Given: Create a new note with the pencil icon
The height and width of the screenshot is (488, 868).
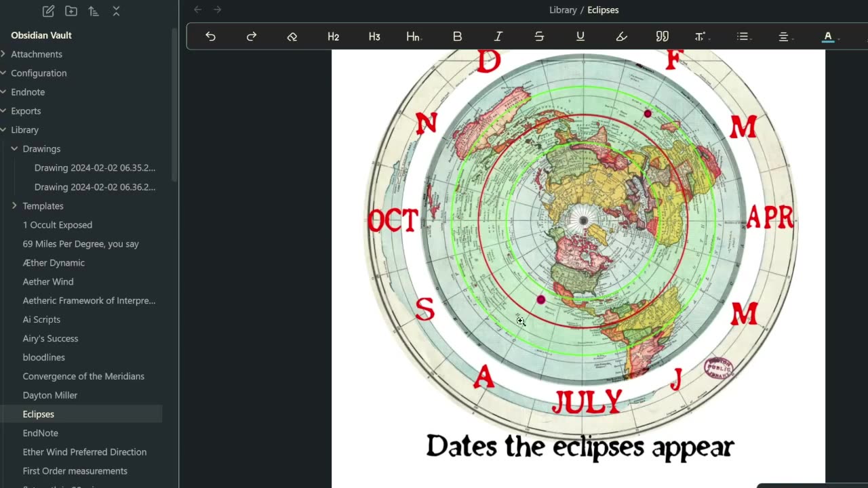Looking at the screenshot, I should point(48,11).
